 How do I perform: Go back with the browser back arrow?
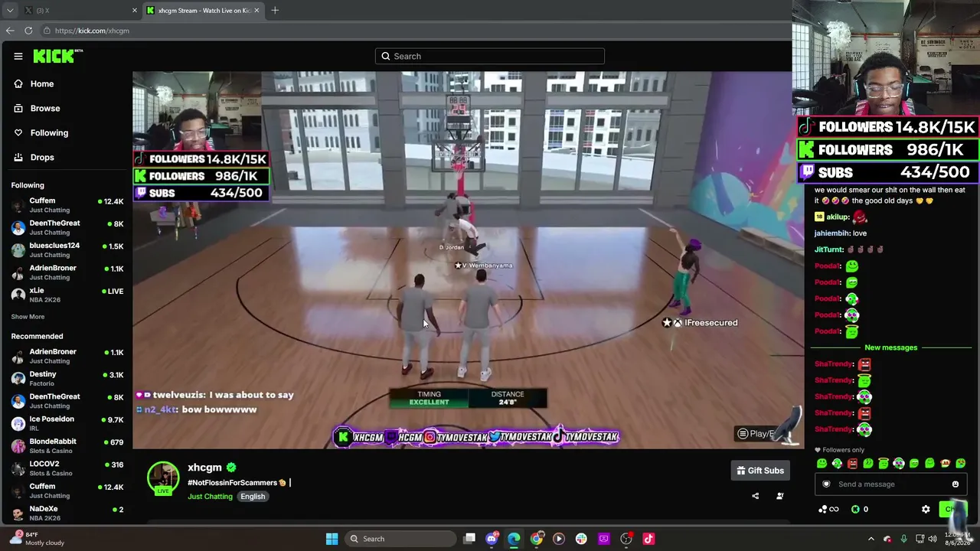click(10, 31)
